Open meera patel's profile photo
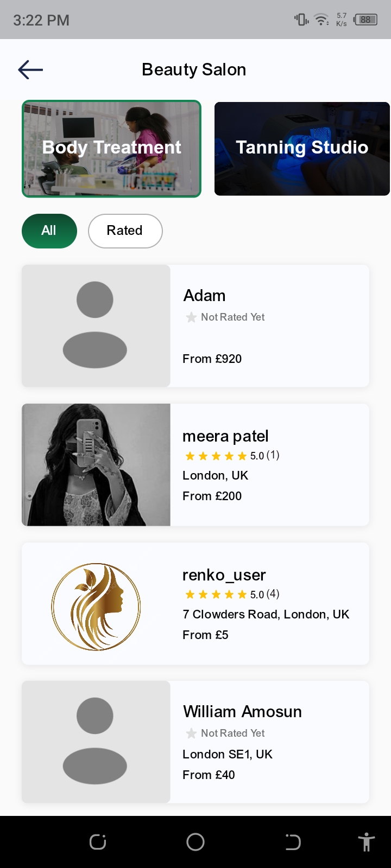 click(x=96, y=464)
